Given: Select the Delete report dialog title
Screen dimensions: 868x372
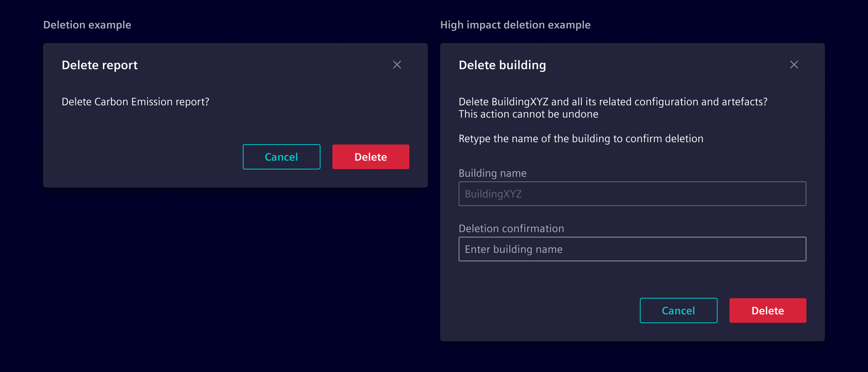Looking at the screenshot, I should point(100,65).
